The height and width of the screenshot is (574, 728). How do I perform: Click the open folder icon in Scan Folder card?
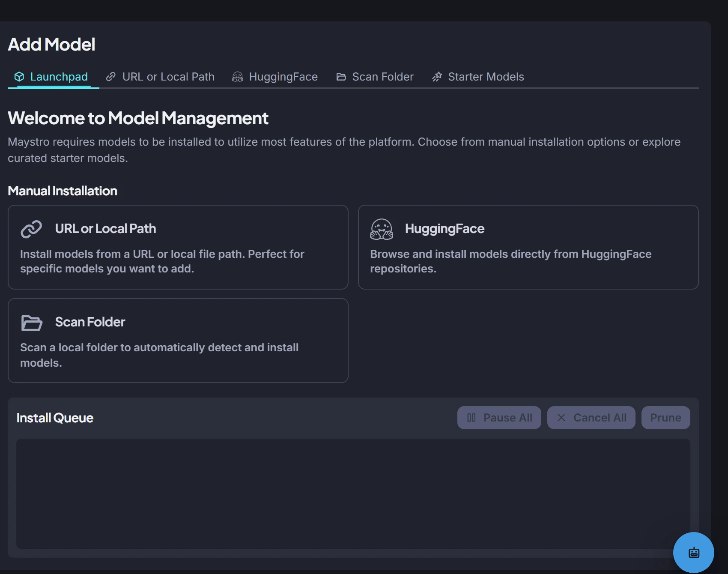[32, 323]
